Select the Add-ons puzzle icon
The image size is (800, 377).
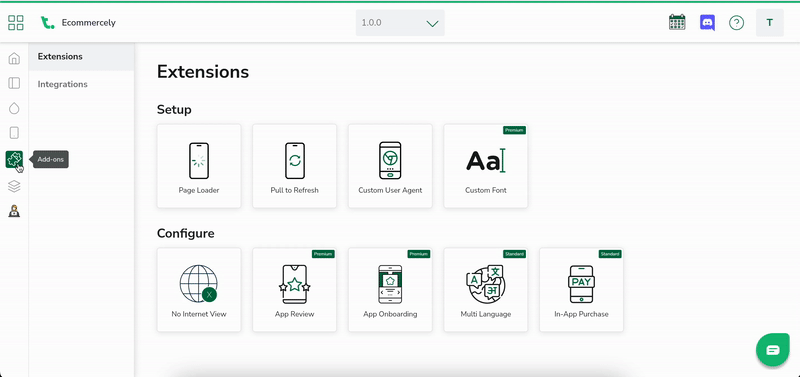(14, 160)
